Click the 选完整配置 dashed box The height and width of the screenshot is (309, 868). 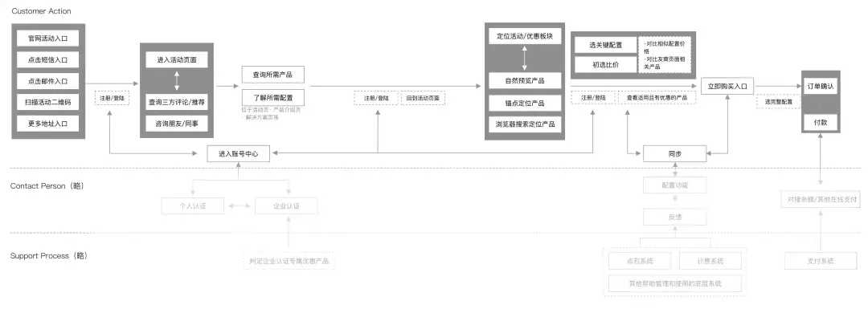tap(778, 102)
